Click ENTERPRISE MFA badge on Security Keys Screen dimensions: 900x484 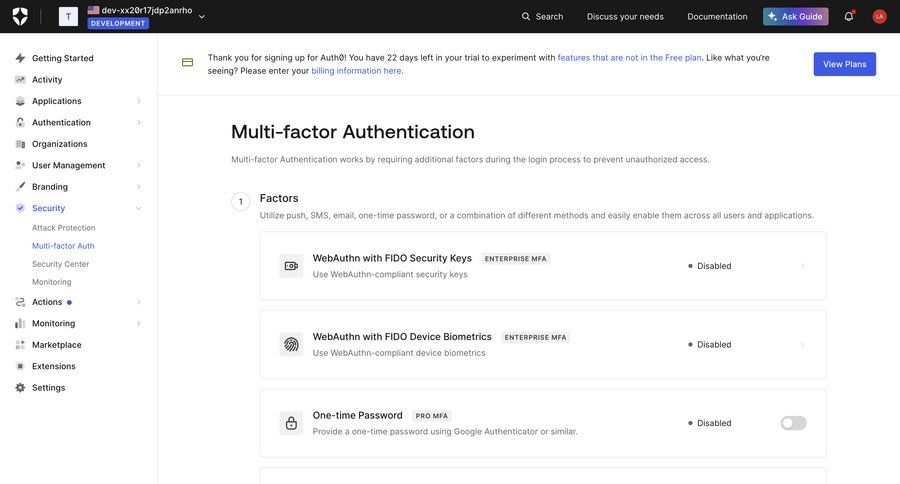(x=515, y=259)
